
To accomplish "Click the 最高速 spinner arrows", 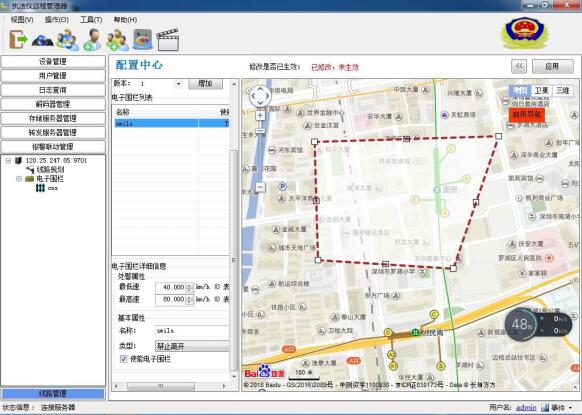I will coord(190,300).
